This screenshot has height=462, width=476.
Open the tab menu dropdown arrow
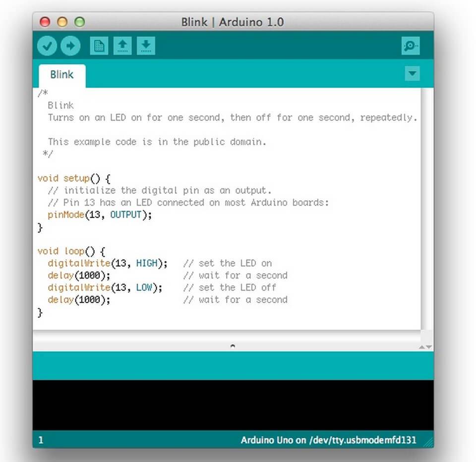coord(412,74)
